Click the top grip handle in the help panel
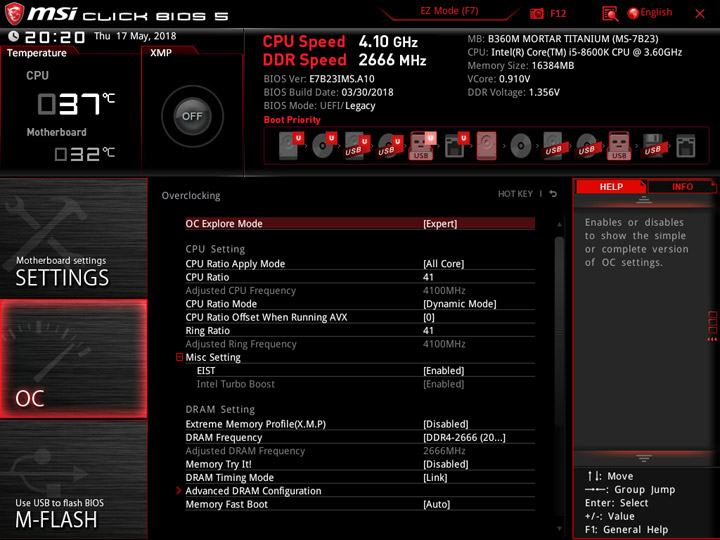720x540 pixels. coord(644,199)
